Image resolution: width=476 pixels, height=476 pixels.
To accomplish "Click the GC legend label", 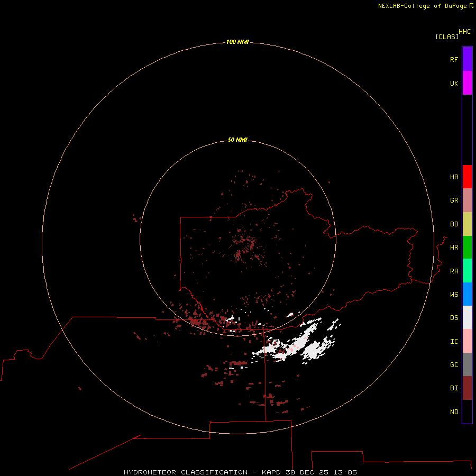I will pyautogui.click(x=454, y=365).
